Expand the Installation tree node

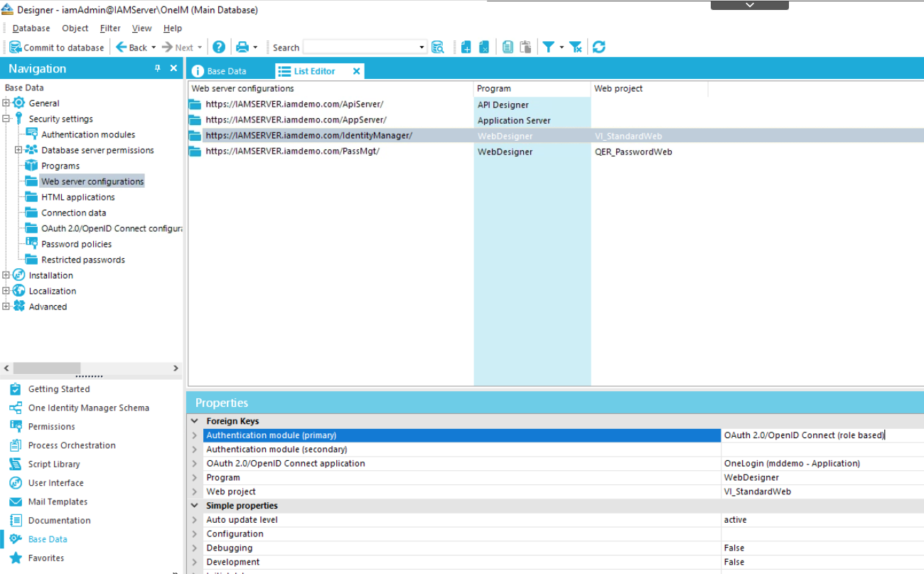[6, 275]
